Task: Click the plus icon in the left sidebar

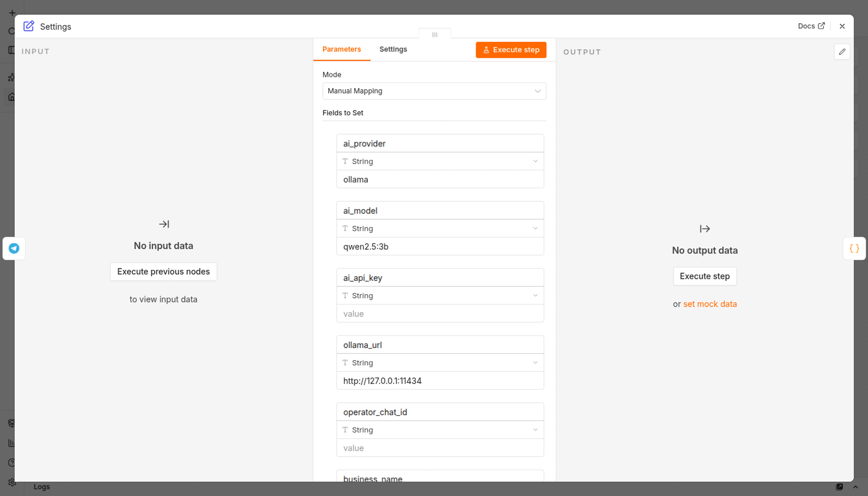Action: (x=12, y=13)
